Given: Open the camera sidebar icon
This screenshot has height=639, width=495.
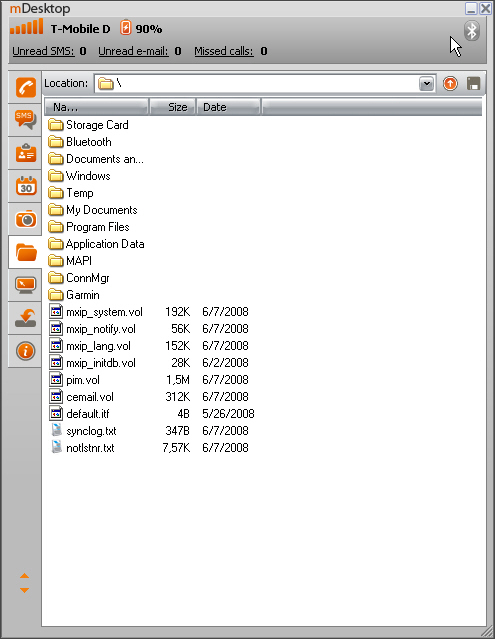Looking at the screenshot, I should click(x=25, y=219).
